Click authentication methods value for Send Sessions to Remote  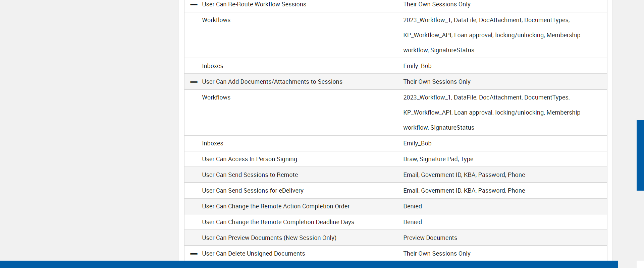[x=464, y=175]
